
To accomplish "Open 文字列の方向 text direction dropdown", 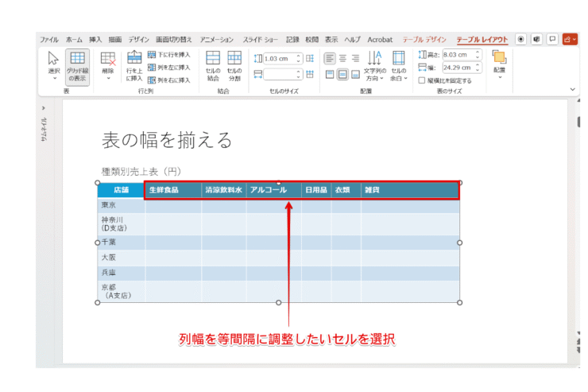I will [x=374, y=66].
